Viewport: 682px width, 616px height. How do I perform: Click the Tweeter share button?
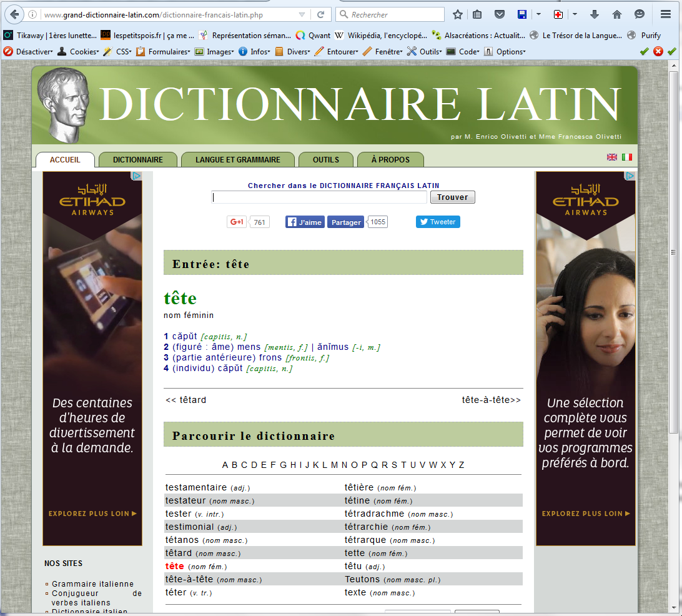coord(438,222)
